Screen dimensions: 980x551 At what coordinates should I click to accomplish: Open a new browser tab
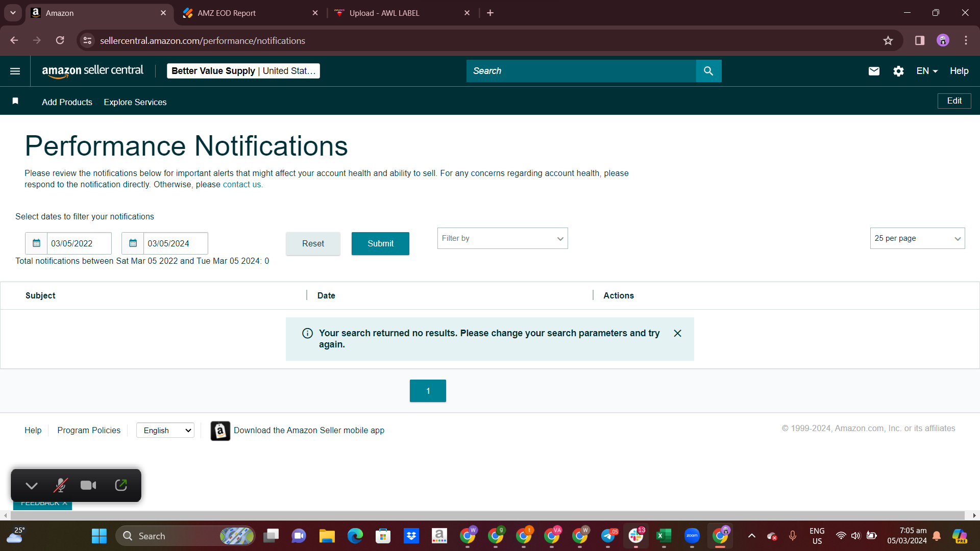coord(490,13)
